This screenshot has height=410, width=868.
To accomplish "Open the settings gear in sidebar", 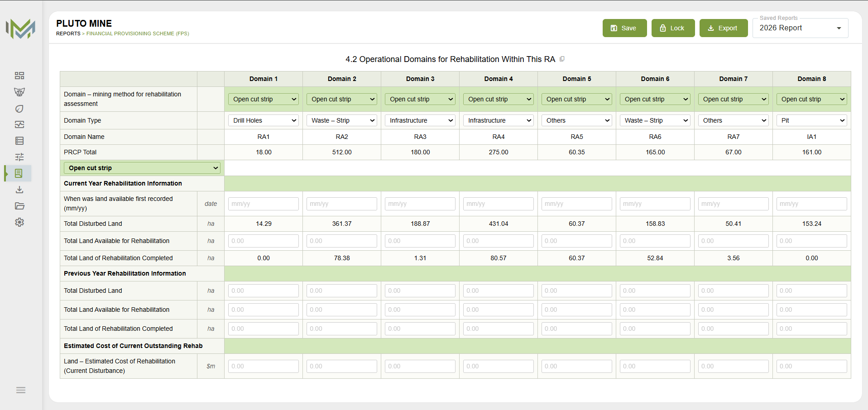I will (19, 222).
